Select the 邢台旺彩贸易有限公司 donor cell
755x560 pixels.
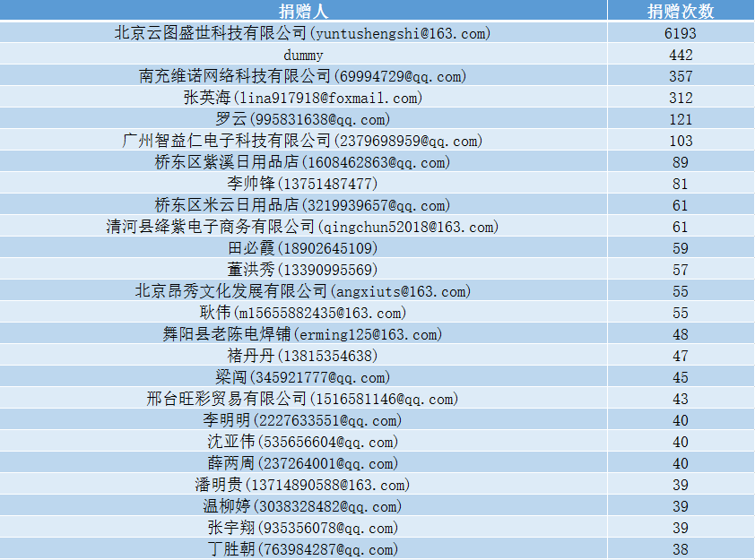303,399
